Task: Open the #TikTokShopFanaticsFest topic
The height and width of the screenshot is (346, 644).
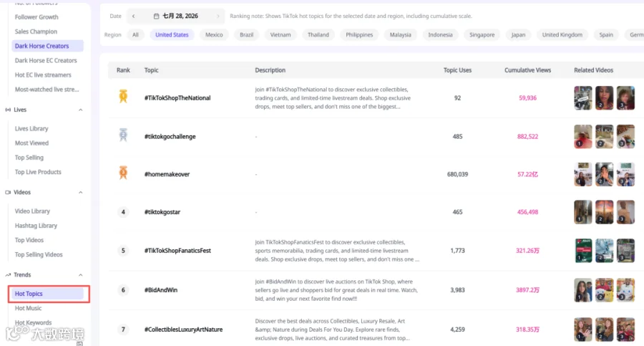Action: click(178, 251)
